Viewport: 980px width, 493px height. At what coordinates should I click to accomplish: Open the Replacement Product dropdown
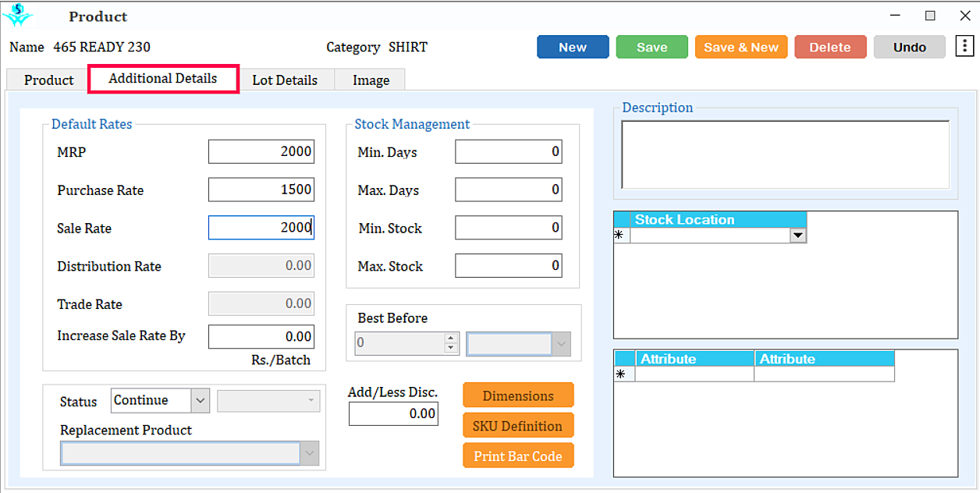[310, 453]
